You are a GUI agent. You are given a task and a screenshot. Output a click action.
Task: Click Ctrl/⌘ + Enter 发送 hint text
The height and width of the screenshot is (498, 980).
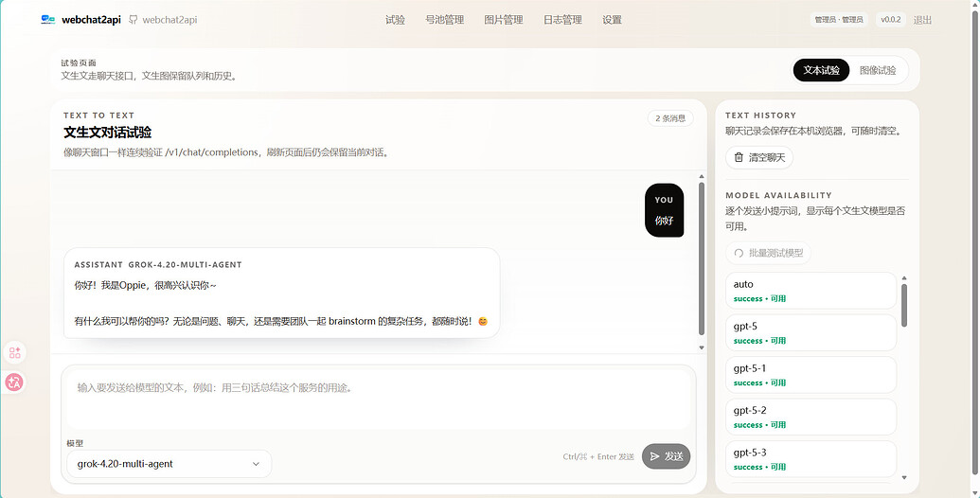pos(598,456)
